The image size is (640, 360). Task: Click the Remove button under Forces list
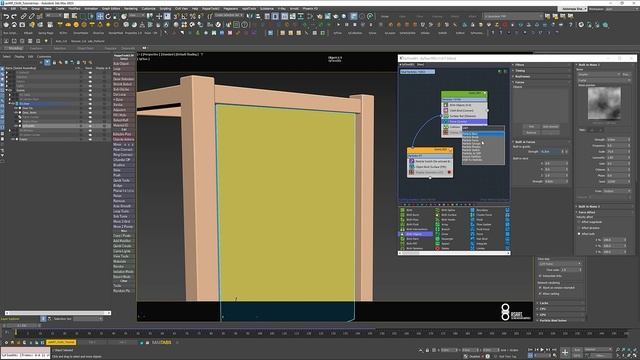click(531, 133)
